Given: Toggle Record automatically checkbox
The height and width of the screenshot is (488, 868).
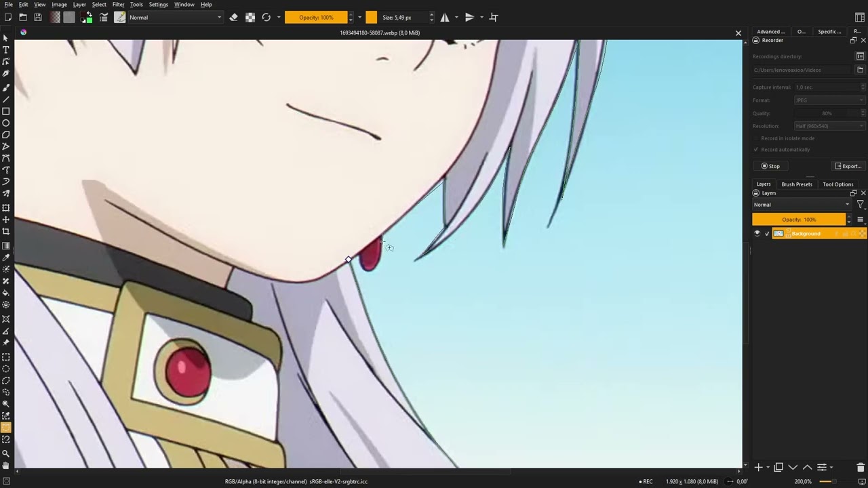Looking at the screenshot, I should click(756, 149).
